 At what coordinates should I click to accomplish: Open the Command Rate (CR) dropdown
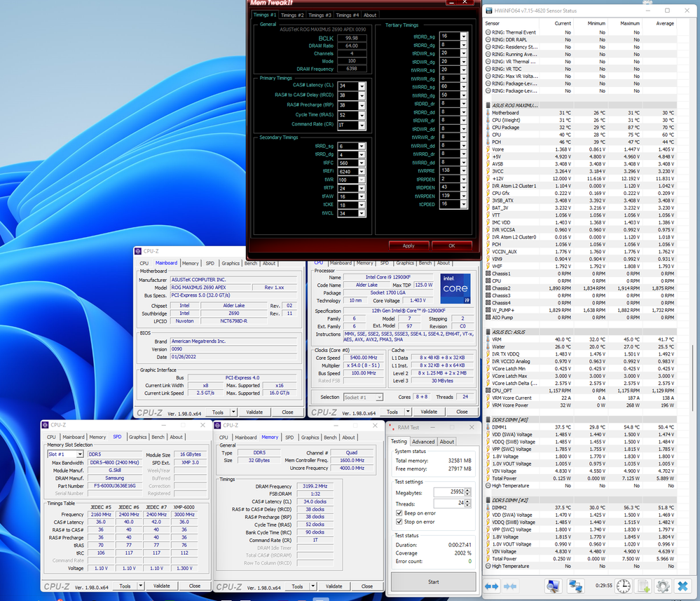tap(362, 125)
